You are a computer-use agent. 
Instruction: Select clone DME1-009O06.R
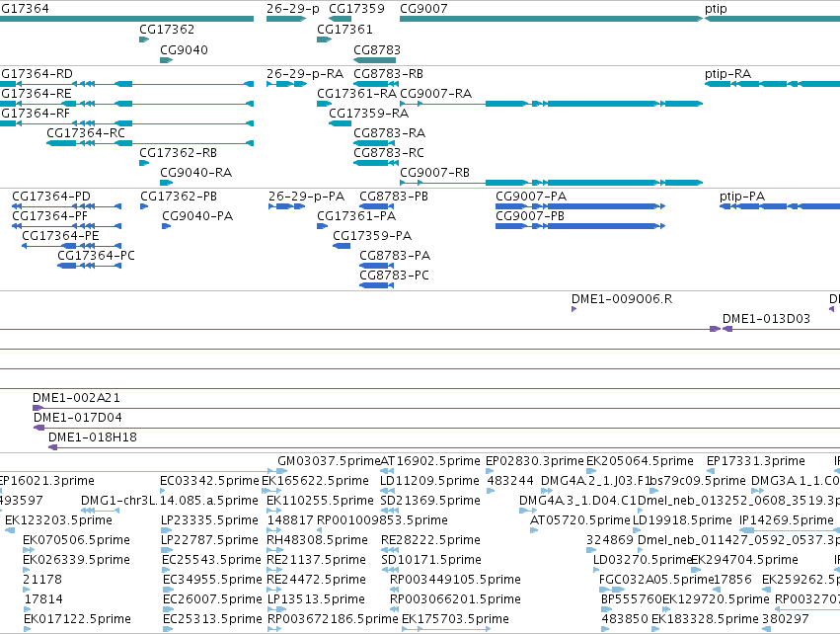point(573,309)
